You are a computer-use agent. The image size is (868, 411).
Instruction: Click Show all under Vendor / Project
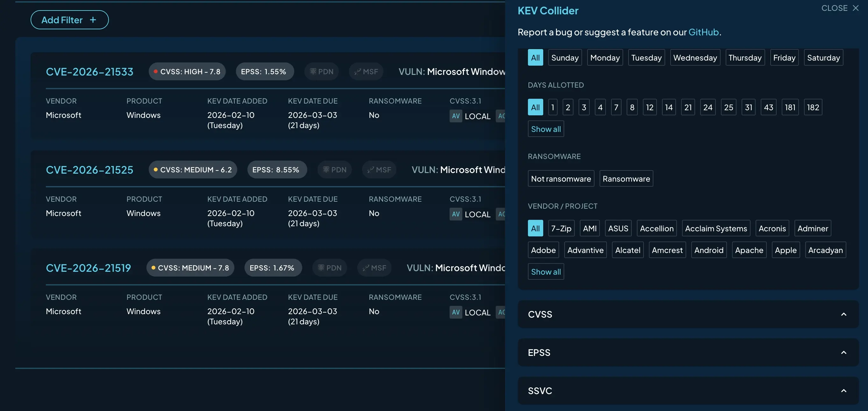click(545, 272)
